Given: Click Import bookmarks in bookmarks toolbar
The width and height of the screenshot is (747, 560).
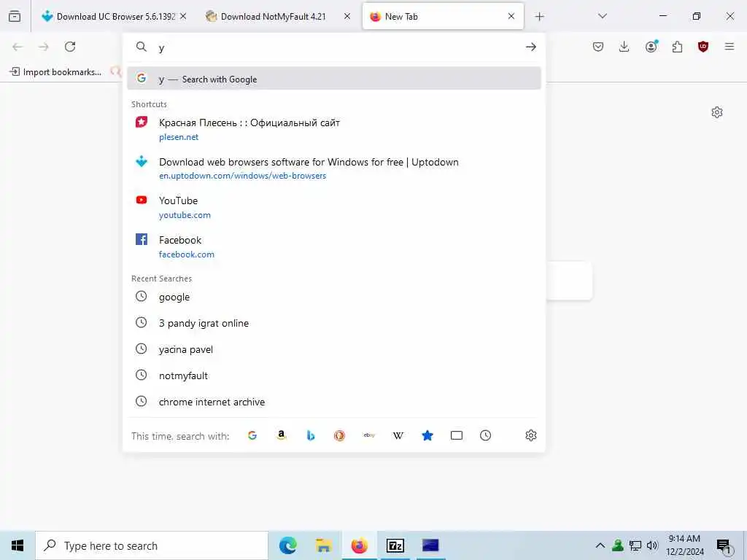Looking at the screenshot, I should click(55, 72).
